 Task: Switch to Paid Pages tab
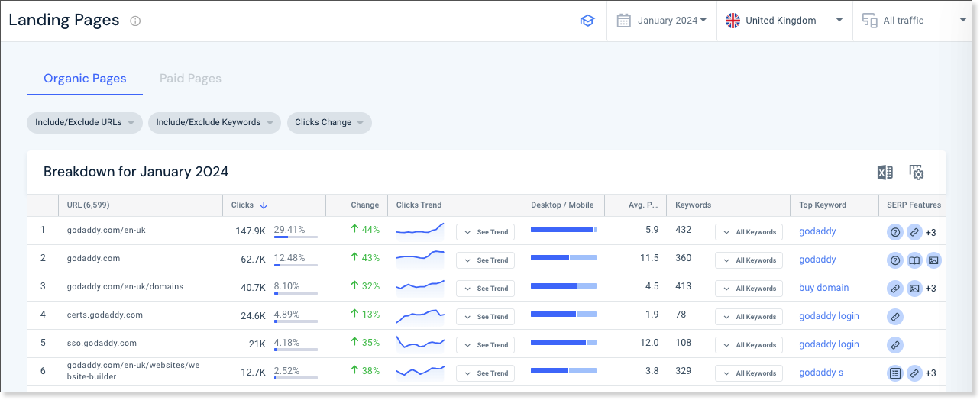point(190,79)
